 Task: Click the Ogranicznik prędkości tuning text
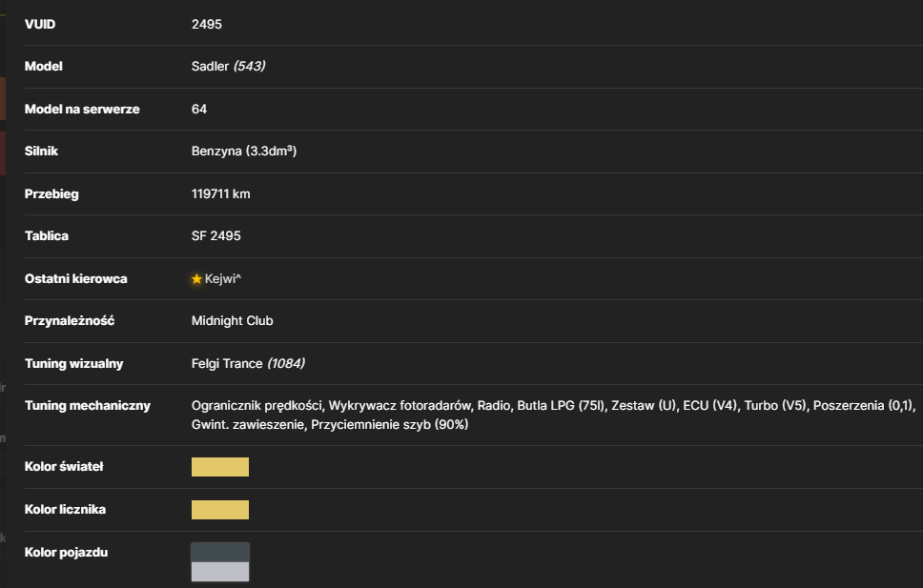click(257, 406)
